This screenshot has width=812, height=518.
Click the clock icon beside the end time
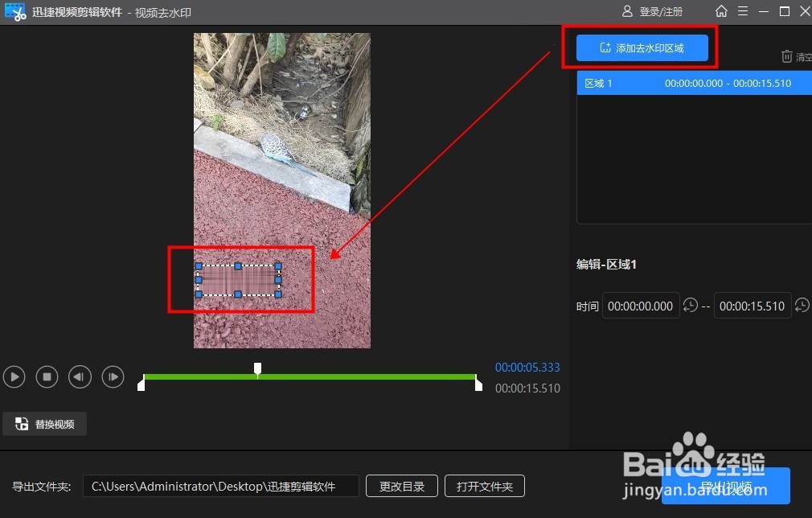click(x=802, y=306)
